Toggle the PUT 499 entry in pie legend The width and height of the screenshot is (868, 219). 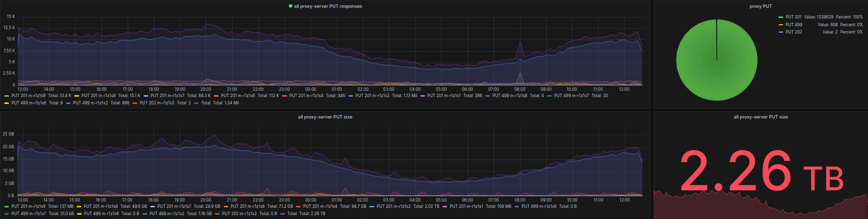point(794,25)
